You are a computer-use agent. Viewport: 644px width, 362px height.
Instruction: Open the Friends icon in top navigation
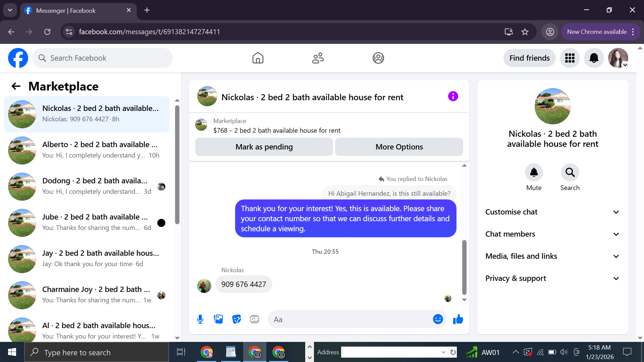[x=318, y=58]
